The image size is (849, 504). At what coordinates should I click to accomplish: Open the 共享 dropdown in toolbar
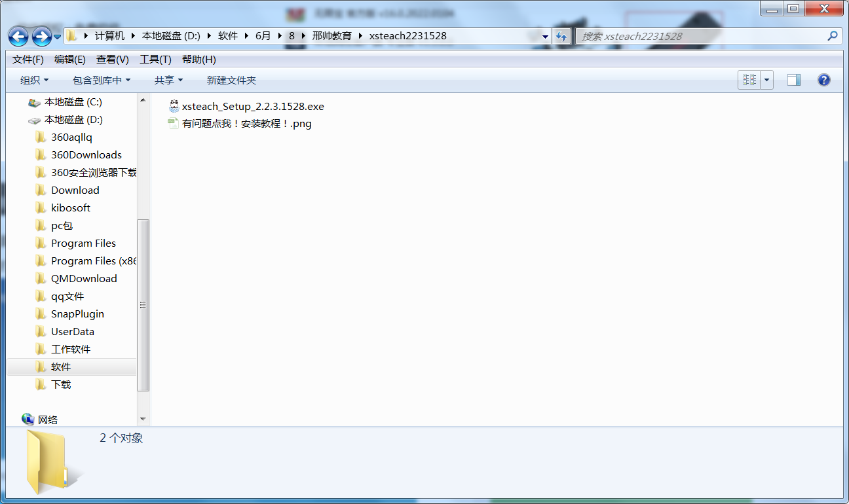[168, 80]
